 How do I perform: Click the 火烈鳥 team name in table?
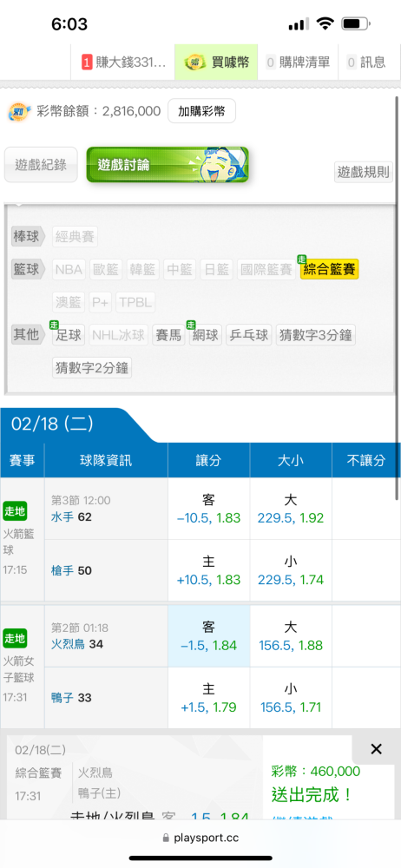(x=69, y=644)
